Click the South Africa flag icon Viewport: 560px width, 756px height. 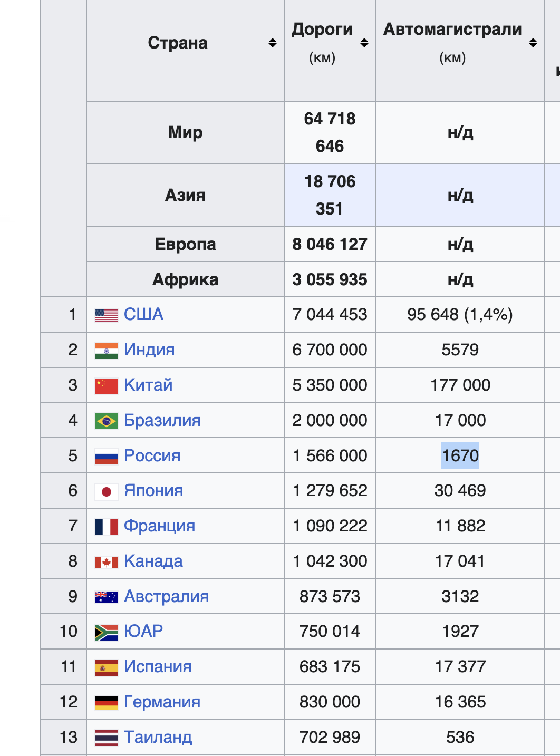107,632
